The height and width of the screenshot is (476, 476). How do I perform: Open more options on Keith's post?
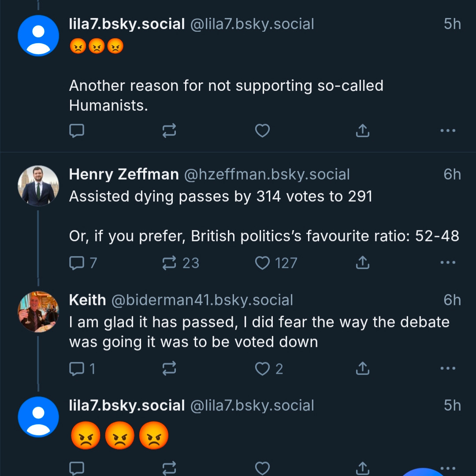click(448, 368)
